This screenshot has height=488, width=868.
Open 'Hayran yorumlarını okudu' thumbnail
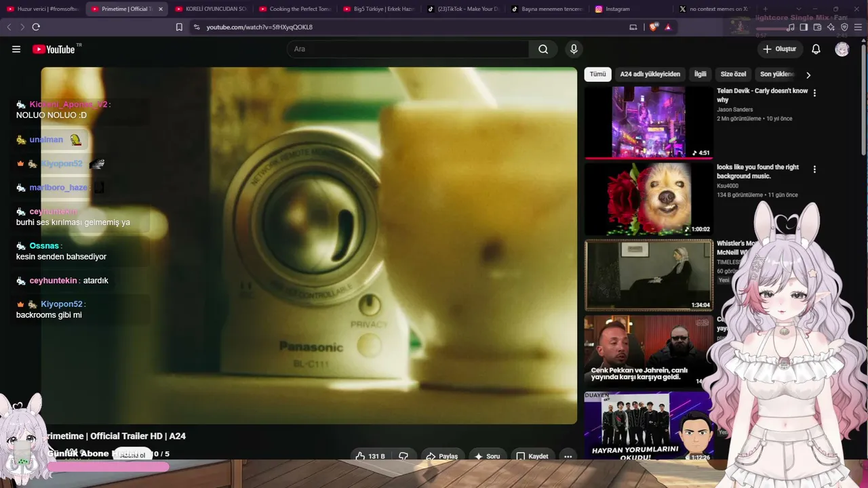649,426
